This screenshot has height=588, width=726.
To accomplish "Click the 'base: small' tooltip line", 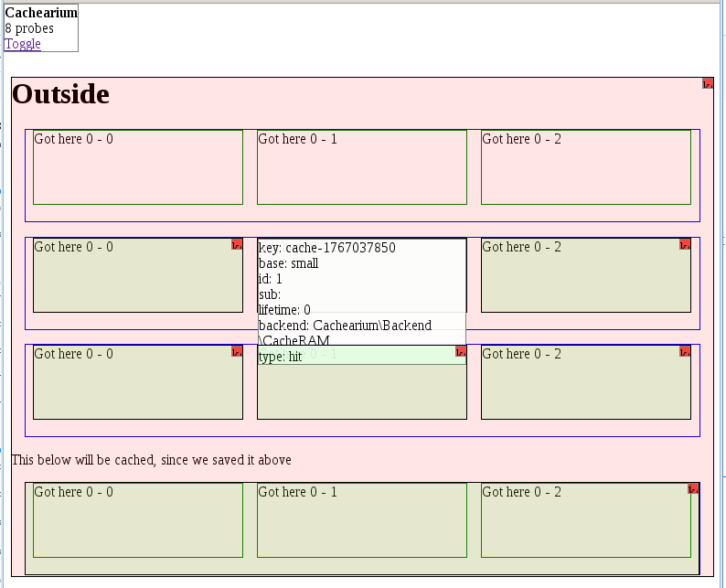I will pos(288,263).
